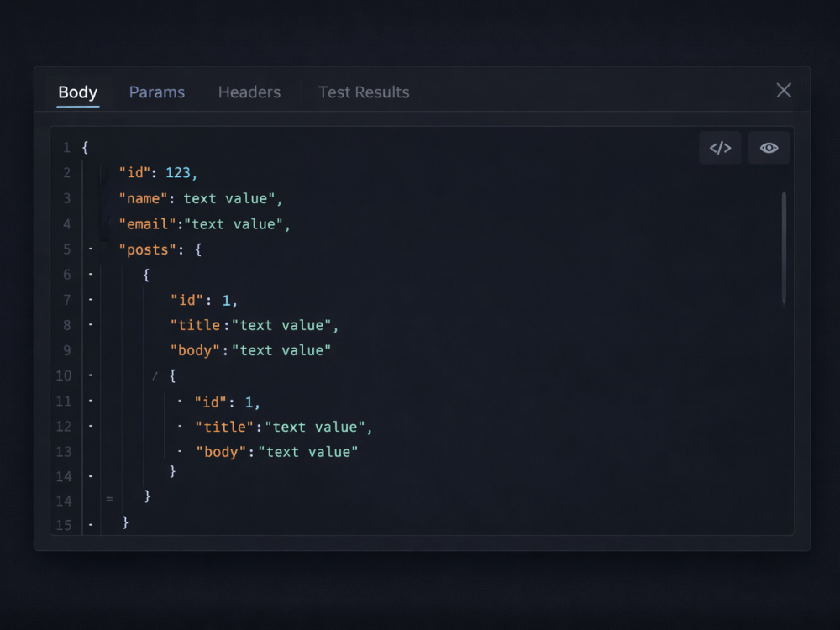This screenshot has height=630, width=840.
Task: Click the "title" key on line 12
Action: point(224,427)
